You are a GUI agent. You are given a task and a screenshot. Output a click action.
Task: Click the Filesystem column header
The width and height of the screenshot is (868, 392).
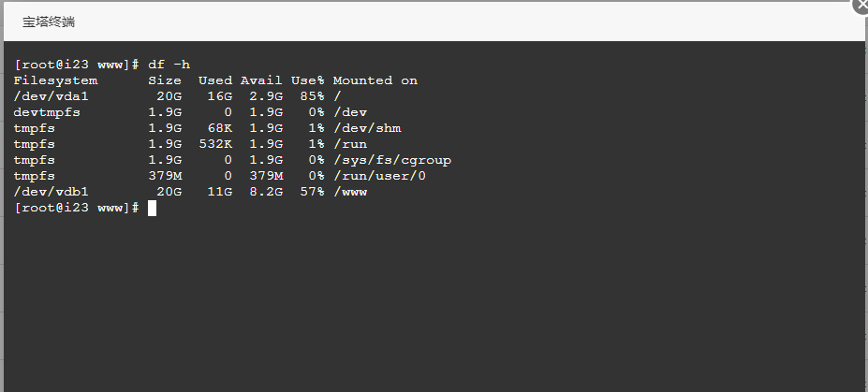(55, 80)
